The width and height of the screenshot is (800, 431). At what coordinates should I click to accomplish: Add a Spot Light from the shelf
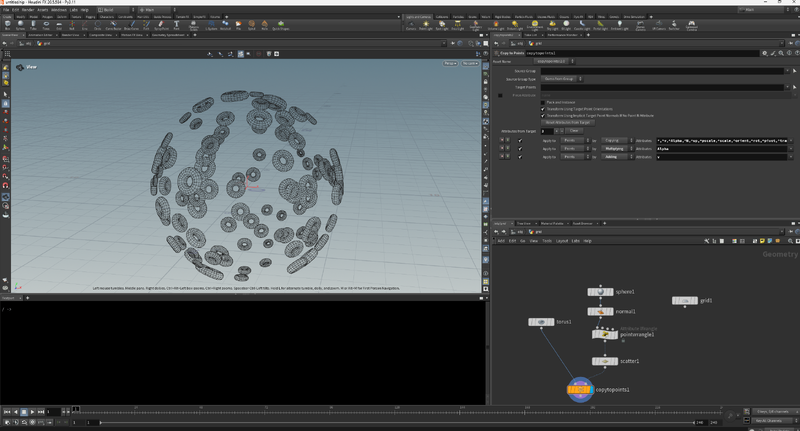(442, 25)
